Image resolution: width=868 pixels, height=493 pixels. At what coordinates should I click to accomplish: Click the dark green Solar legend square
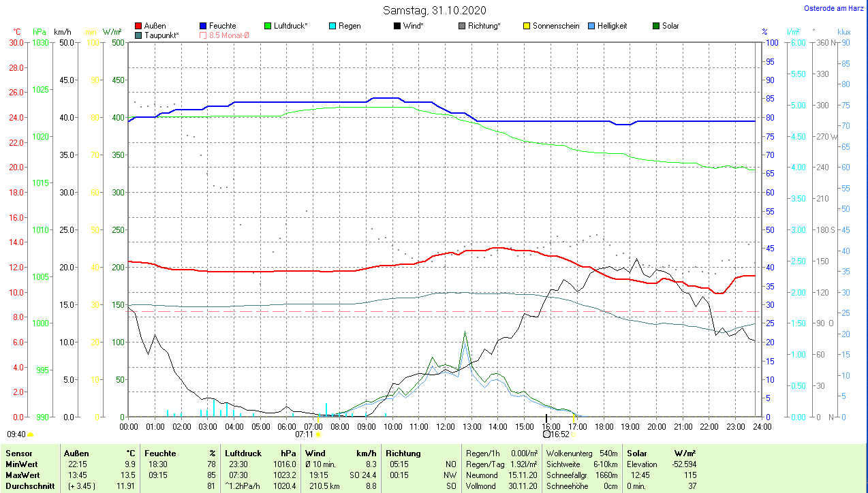pyautogui.click(x=656, y=26)
